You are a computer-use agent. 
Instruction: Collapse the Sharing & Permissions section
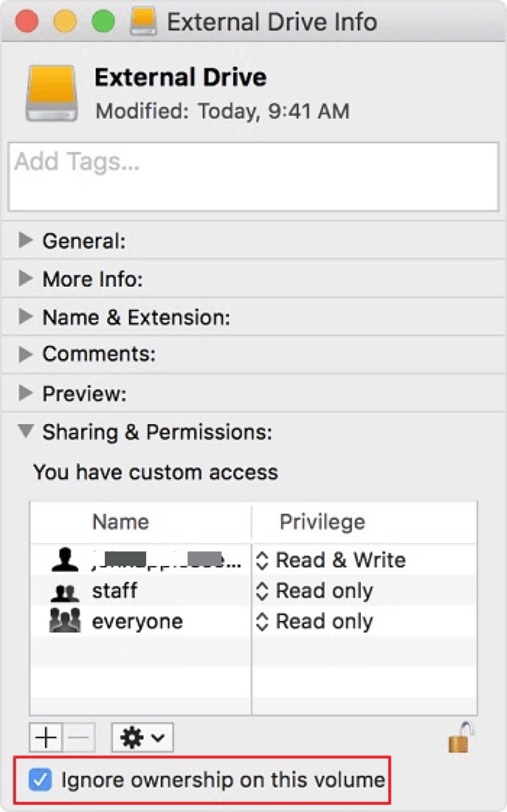click(25, 431)
